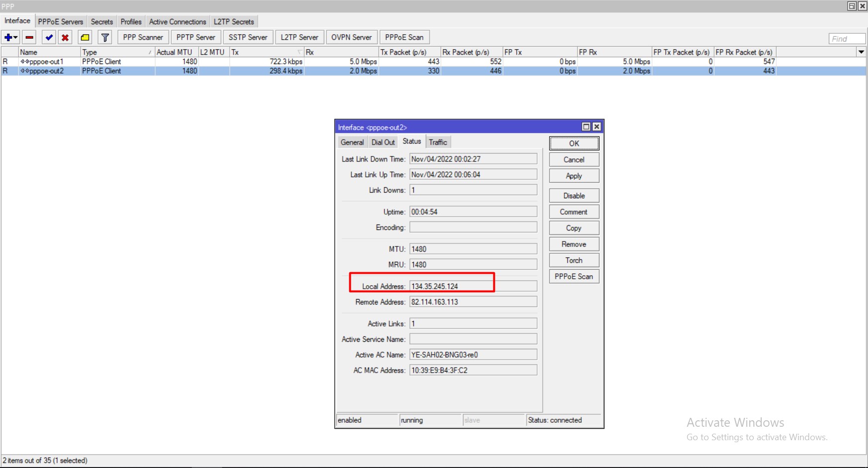
Task: Open the column chooser dropdown arrow
Action: pyautogui.click(x=862, y=52)
